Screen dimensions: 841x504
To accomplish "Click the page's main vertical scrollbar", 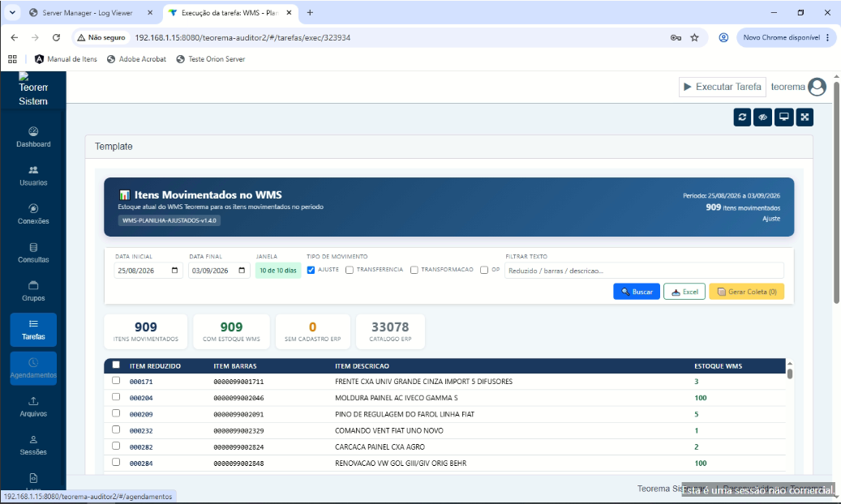I will click(836, 194).
